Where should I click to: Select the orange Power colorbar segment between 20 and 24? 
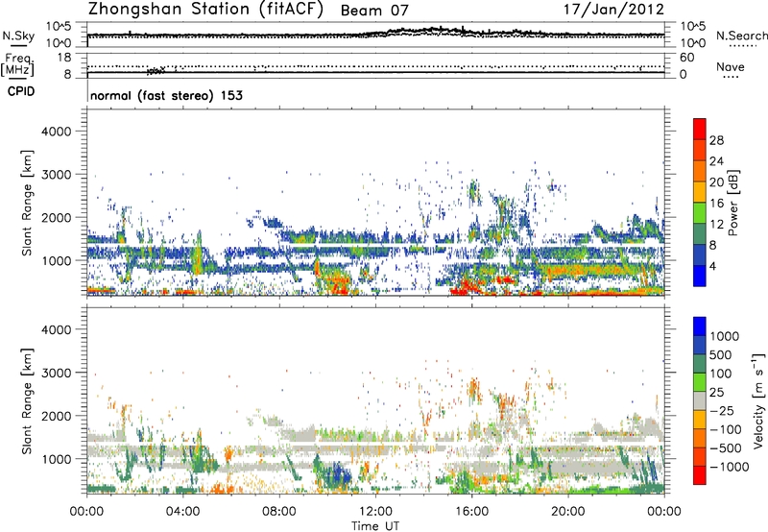pos(700,171)
